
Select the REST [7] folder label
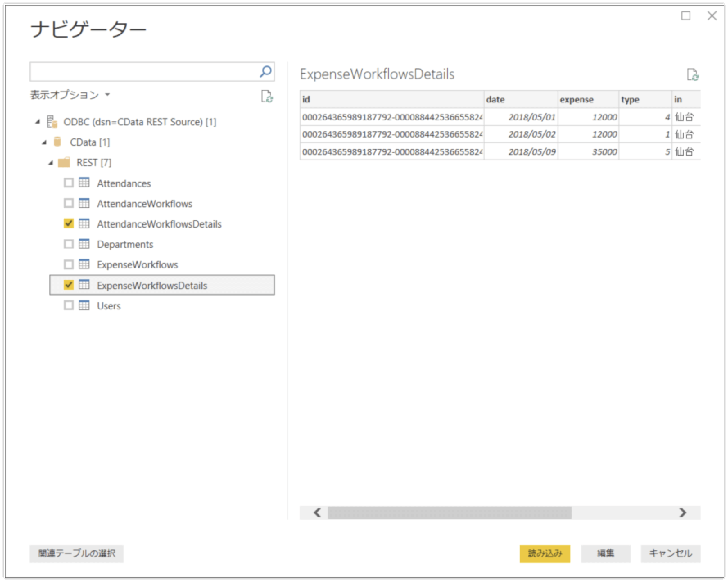tap(94, 163)
